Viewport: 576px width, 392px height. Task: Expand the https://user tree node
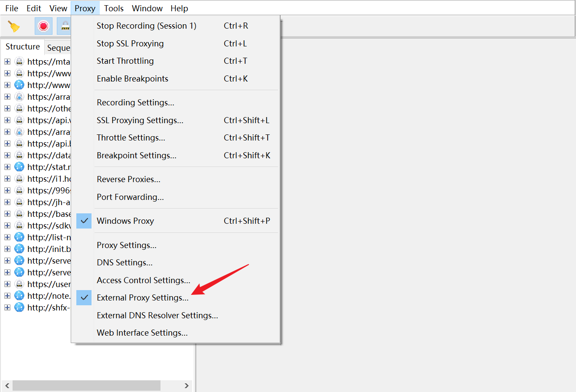pos(7,284)
